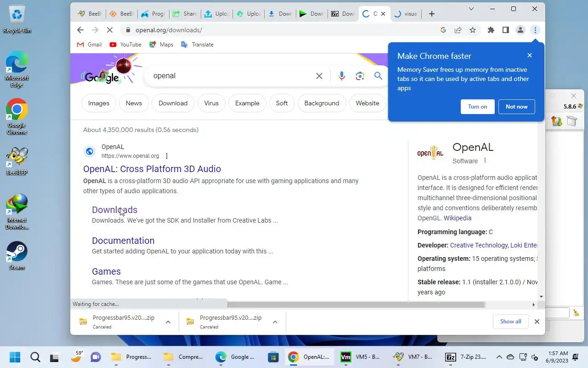
Task: Open Internet Download Manager desktop shortcut
Action: coord(17,212)
